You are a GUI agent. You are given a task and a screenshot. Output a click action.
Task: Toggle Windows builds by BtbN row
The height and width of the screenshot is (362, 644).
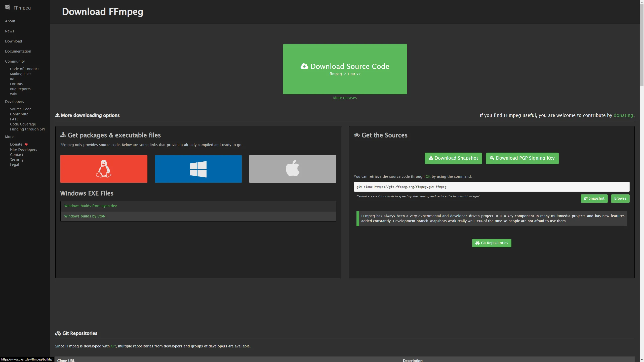point(198,216)
